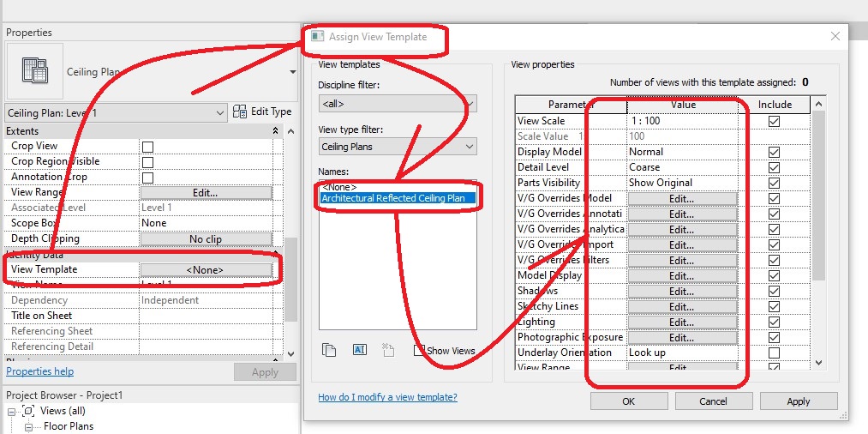Collapse the Views (all) tree node
Viewport: 868px width, 434px height.
(x=12, y=412)
